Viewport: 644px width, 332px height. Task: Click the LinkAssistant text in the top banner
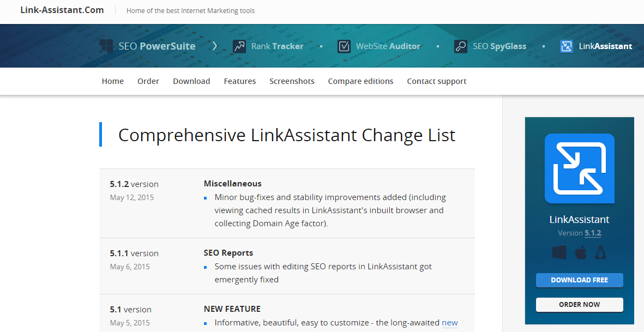tap(605, 46)
